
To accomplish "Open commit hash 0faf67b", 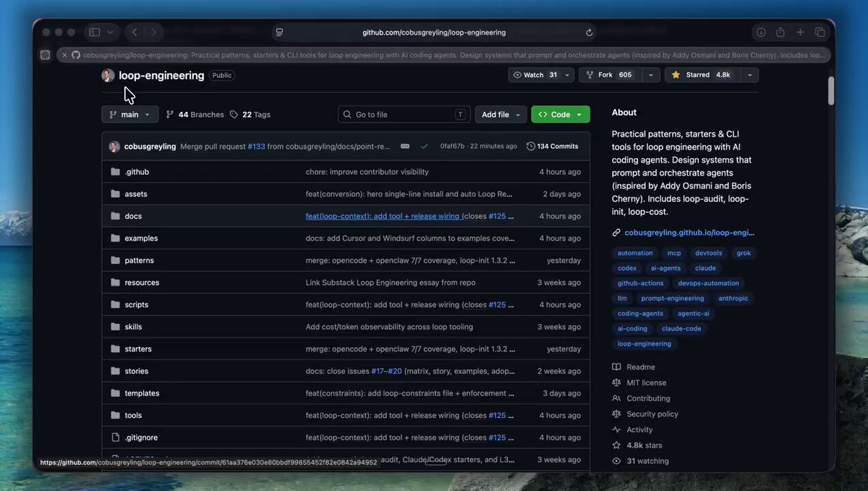I will point(453,146).
